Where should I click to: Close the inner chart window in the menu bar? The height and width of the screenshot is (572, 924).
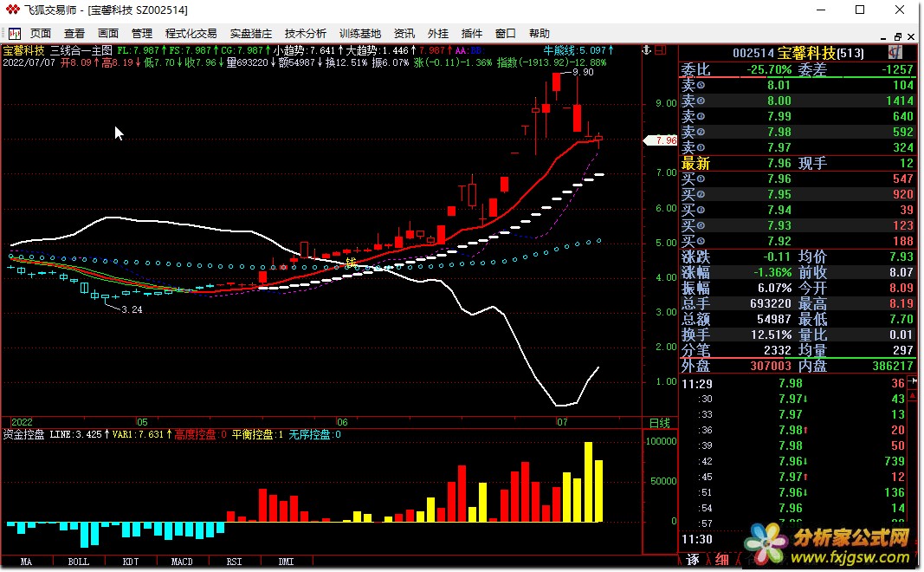911,36
